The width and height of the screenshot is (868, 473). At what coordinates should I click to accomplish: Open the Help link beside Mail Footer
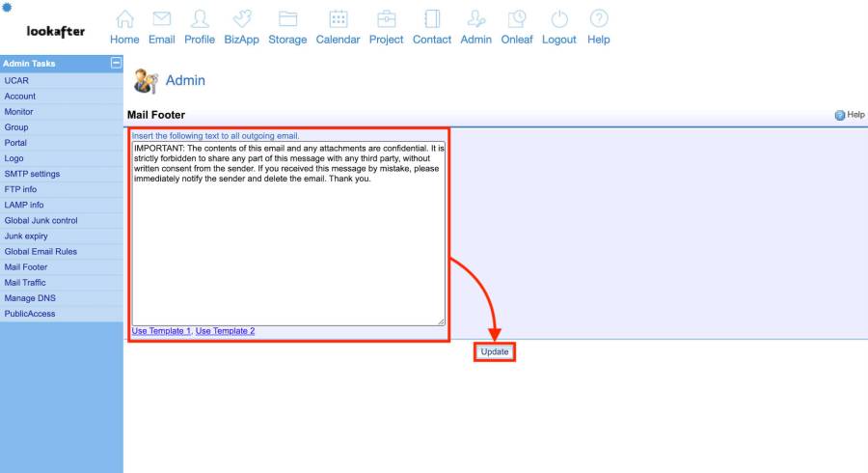[850, 115]
